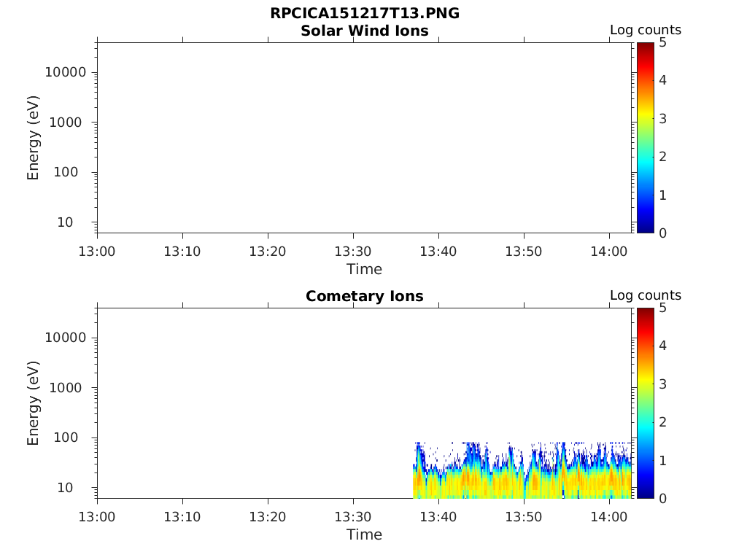Click the 13:30 tick label on Cometary Ions plot
The image size is (747, 560).
(353, 516)
